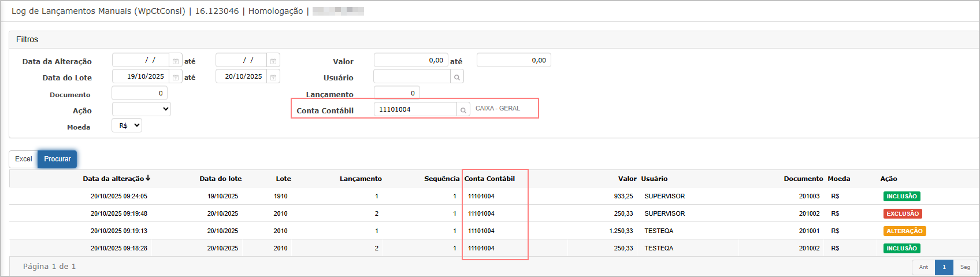Export results with Excel button

click(24, 159)
